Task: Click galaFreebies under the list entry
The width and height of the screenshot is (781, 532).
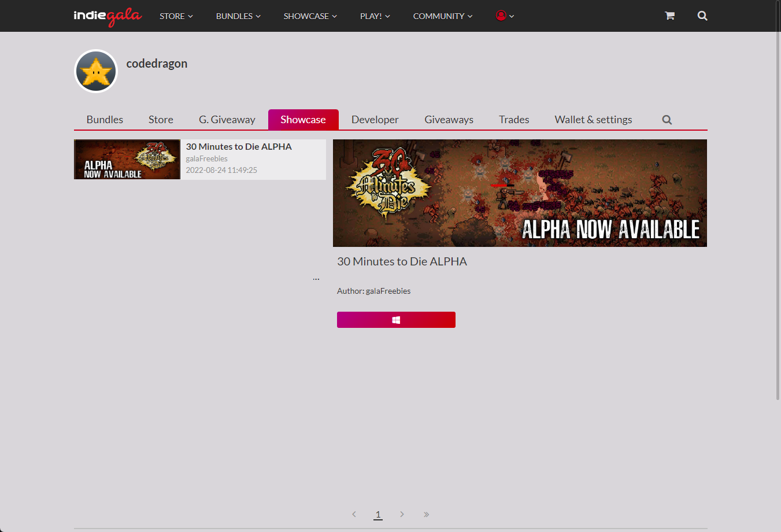Action: 206,158
